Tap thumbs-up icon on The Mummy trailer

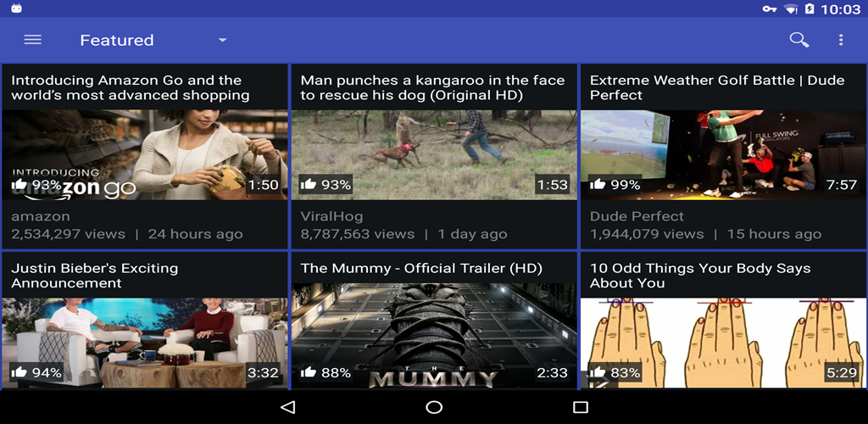tap(309, 372)
